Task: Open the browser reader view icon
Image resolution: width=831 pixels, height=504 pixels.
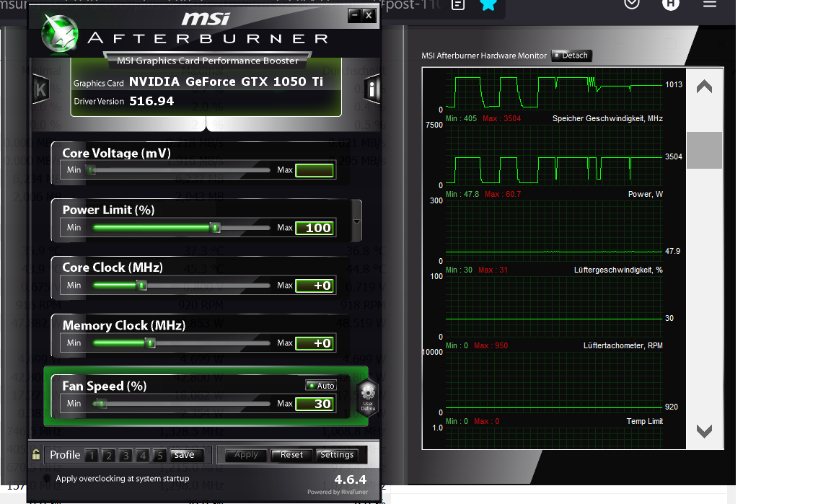Action: pyautogui.click(x=458, y=5)
